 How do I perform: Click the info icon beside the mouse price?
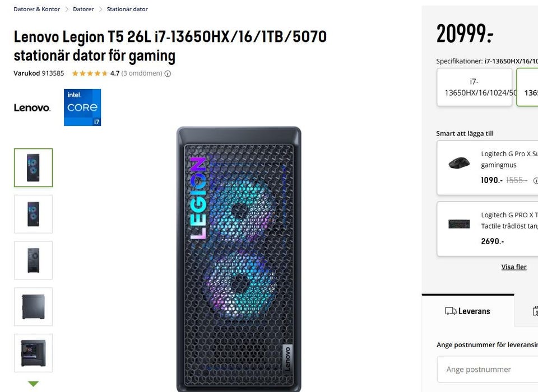535,180
